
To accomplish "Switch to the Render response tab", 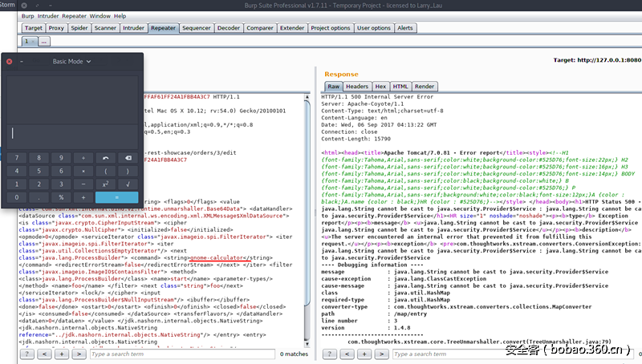I will click(x=425, y=87).
